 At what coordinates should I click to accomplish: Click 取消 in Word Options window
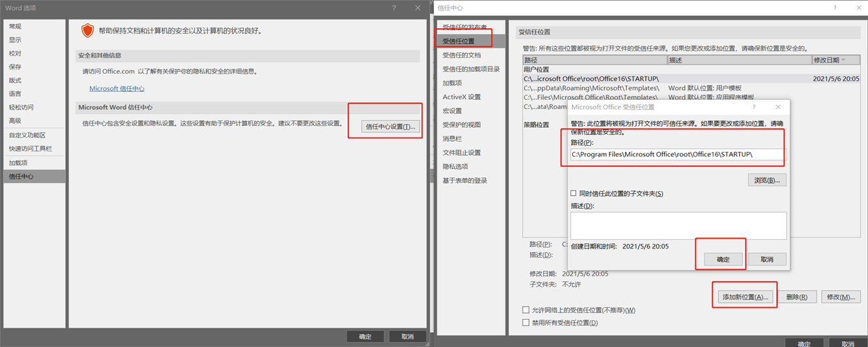click(x=408, y=337)
